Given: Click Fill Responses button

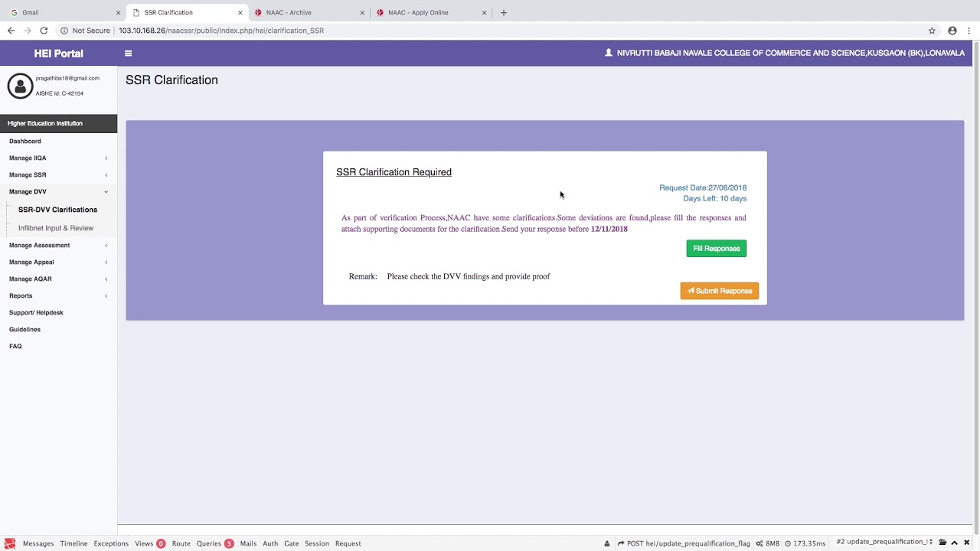Looking at the screenshot, I should pyautogui.click(x=717, y=249).
